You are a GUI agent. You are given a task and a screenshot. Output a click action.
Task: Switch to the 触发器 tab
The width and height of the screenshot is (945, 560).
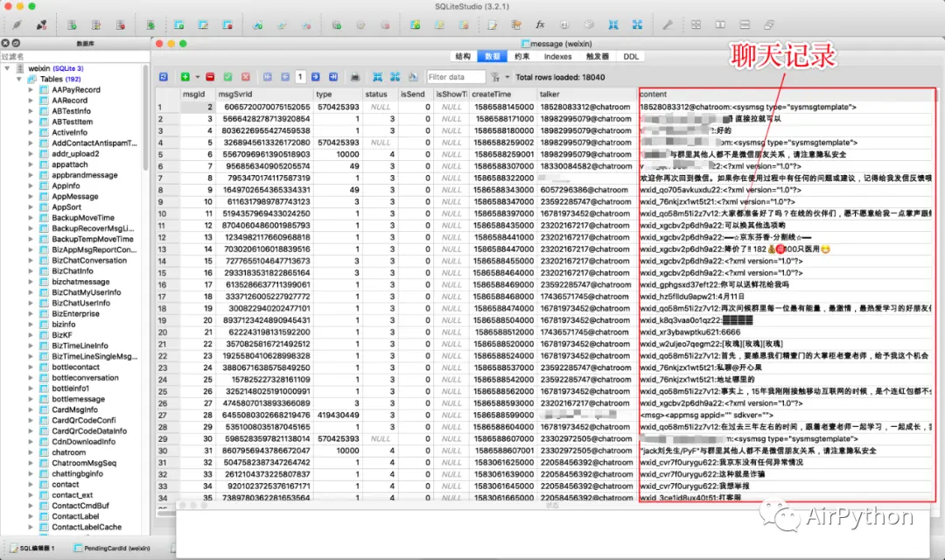click(x=598, y=57)
